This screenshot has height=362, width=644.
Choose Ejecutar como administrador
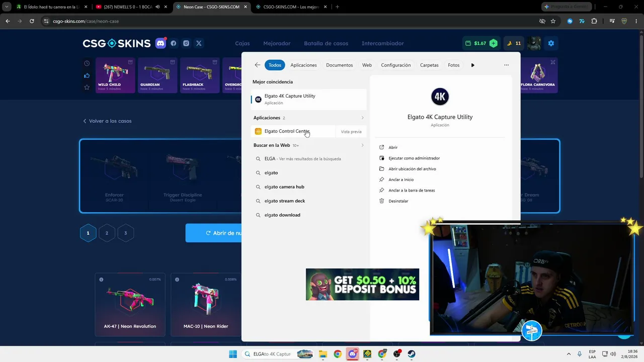pos(414,158)
